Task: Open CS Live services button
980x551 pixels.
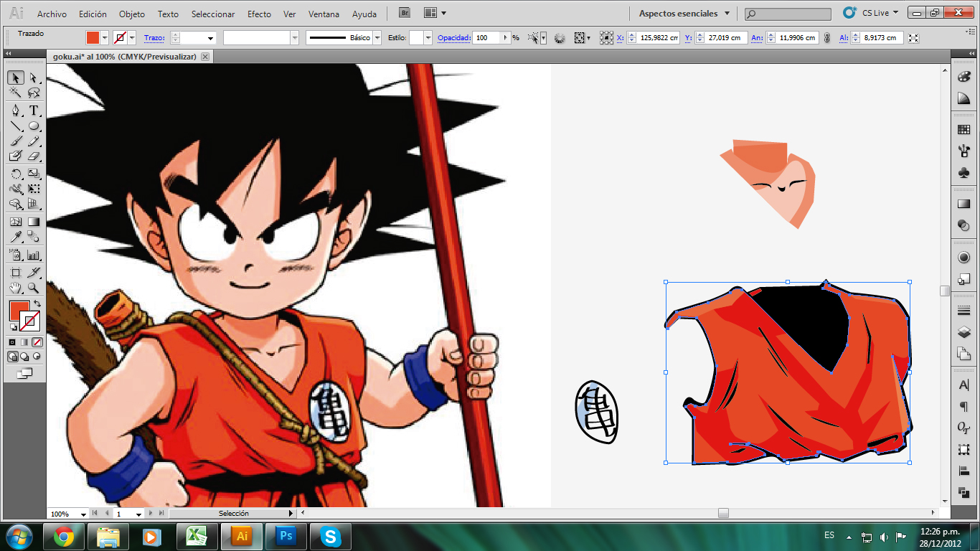Action: (870, 13)
